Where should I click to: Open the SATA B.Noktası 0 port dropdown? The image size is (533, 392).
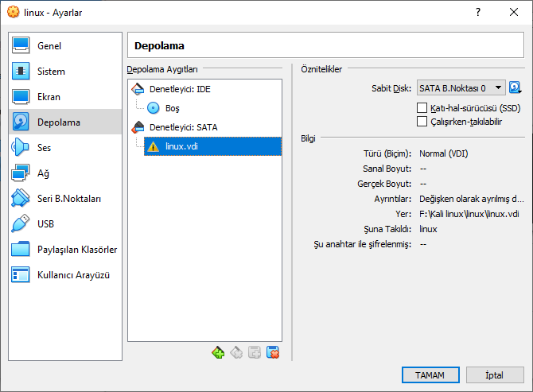[x=461, y=88]
